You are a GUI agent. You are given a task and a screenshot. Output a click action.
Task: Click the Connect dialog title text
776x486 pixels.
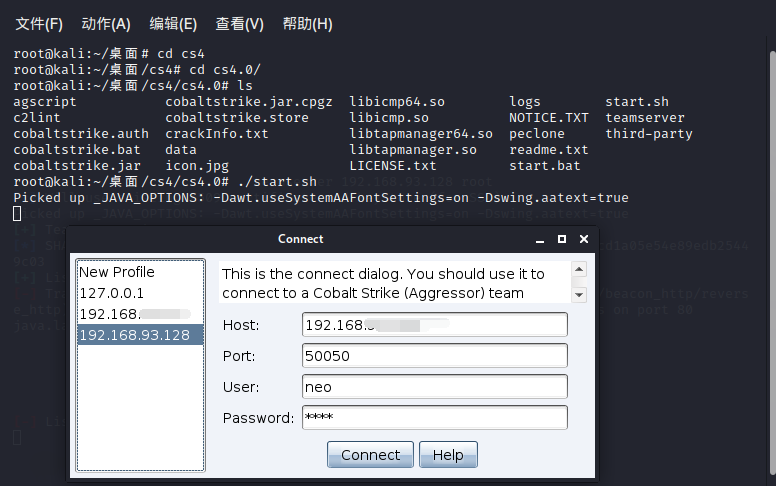[x=300, y=239]
